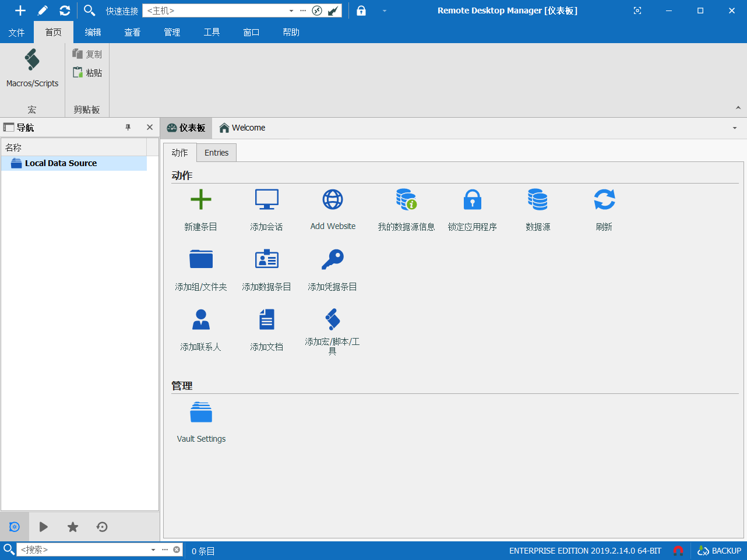Click the focus mode icon in title bar
The image size is (747, 560).
pos(637,10)
